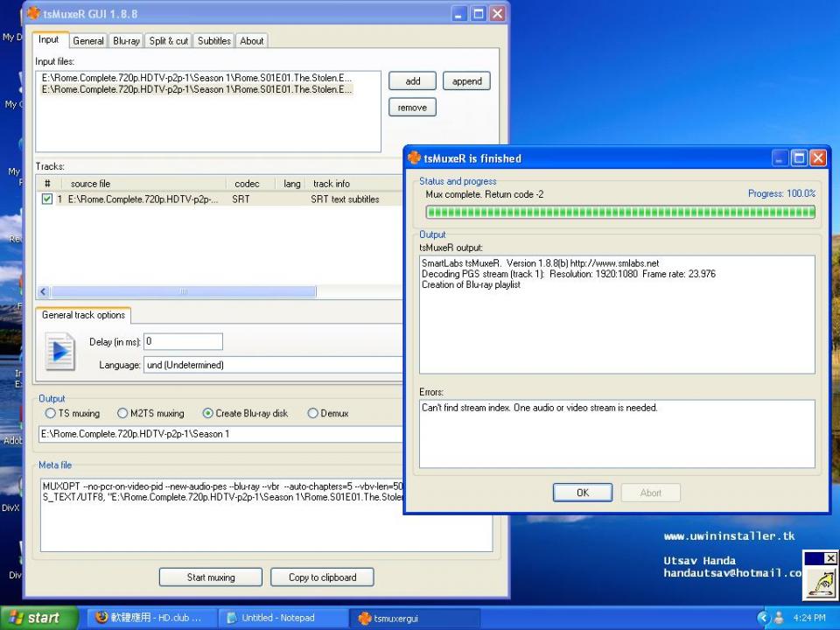Click the 'tsMuxeR is finished' dialog icon
This screenshot has height=630, width=840.
[x=415, y=158]
